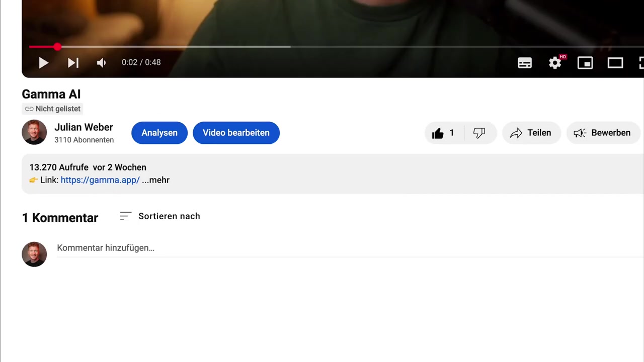Play the video
Image resolution: width=644 pixels, height=362 pixels.
[43, 63]
